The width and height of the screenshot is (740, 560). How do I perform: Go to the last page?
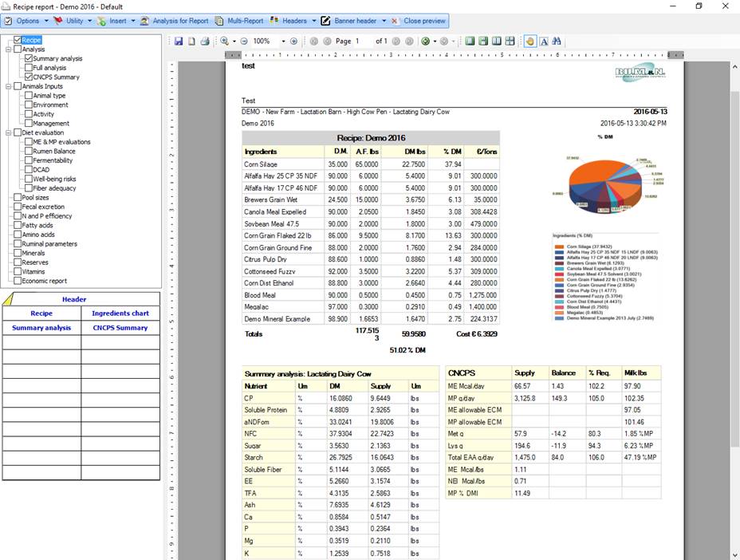410,41
